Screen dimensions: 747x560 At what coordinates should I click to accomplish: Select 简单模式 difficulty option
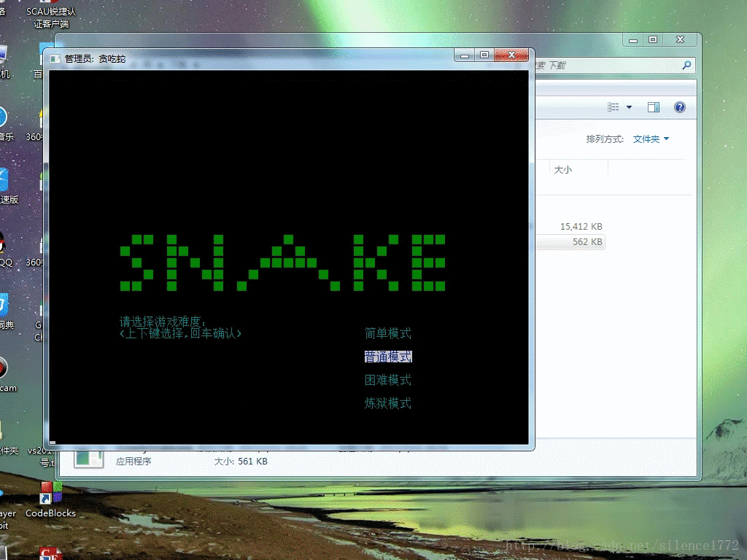click(x=387, y=334)
